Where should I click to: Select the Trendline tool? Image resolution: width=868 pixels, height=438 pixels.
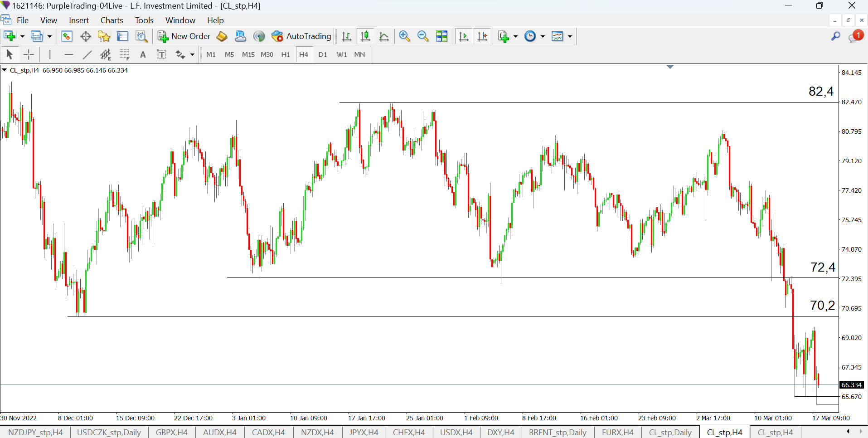click(x=87, y=55)
